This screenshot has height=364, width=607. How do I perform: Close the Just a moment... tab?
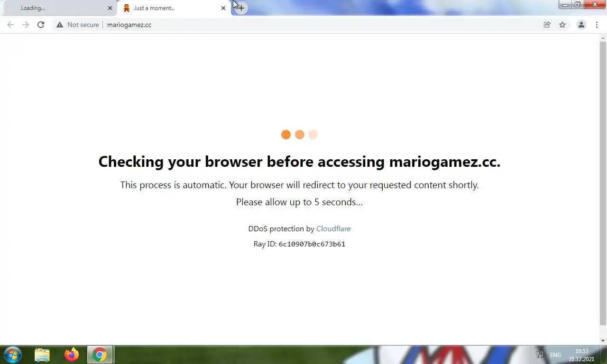click(223, 8)
